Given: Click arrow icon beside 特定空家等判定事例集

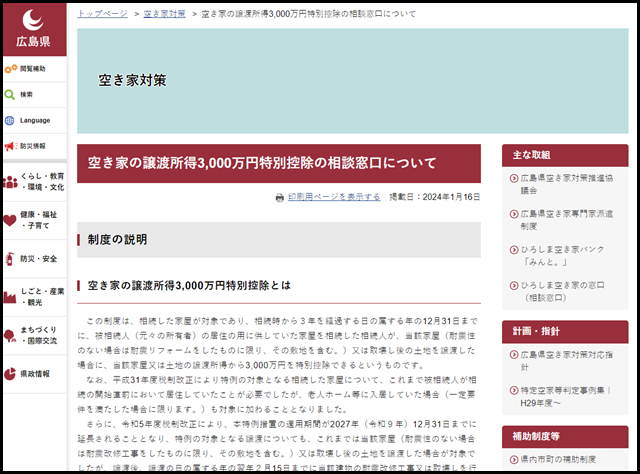Looking at the screenshot, I should tap(514, 390).
